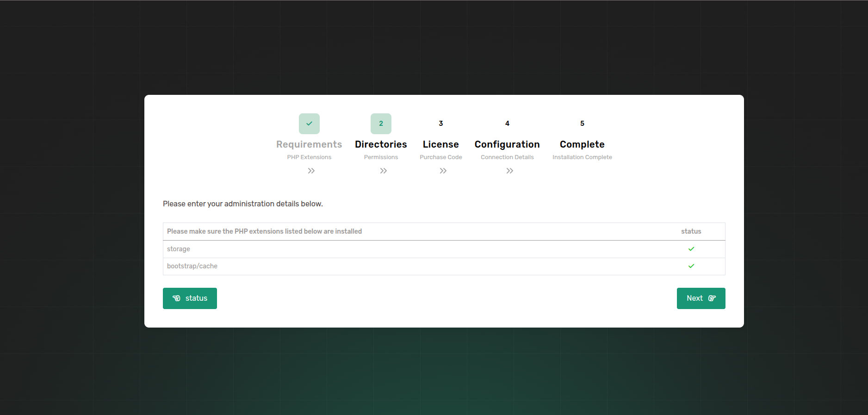
Task: Open the License step tab
Action: point(440,144)
